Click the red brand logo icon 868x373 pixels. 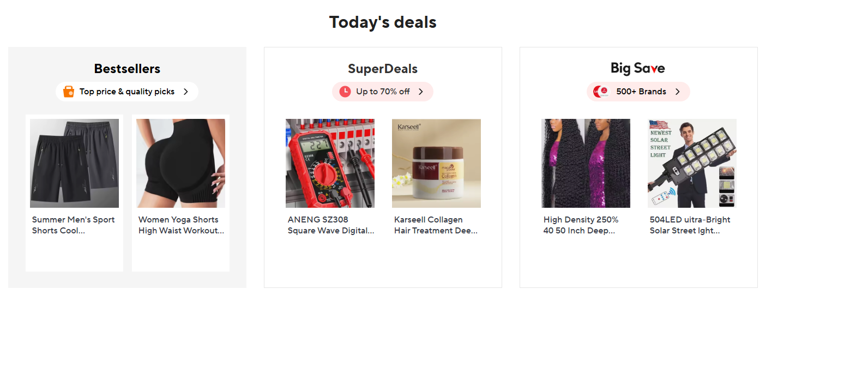coord(601,92)
